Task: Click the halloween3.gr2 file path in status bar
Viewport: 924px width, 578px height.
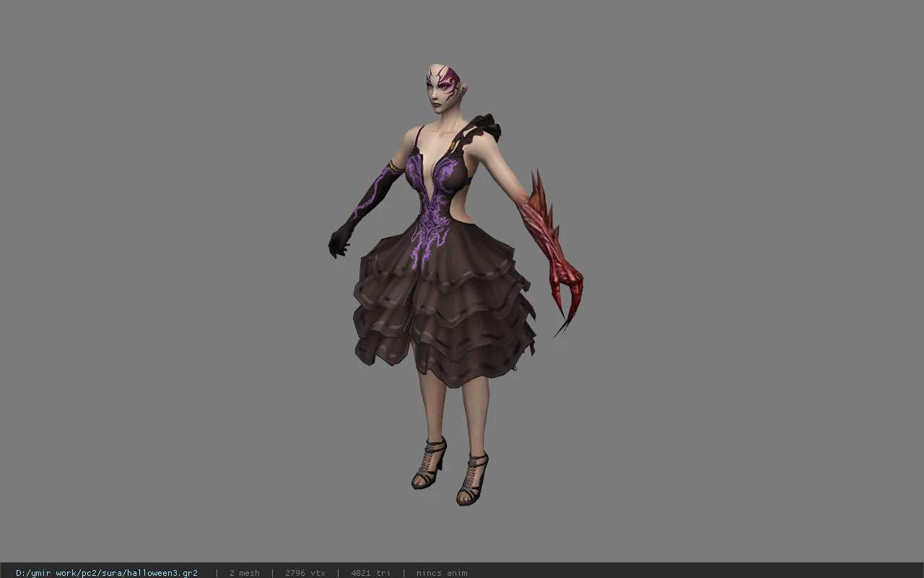Action: tap(107, 573)
